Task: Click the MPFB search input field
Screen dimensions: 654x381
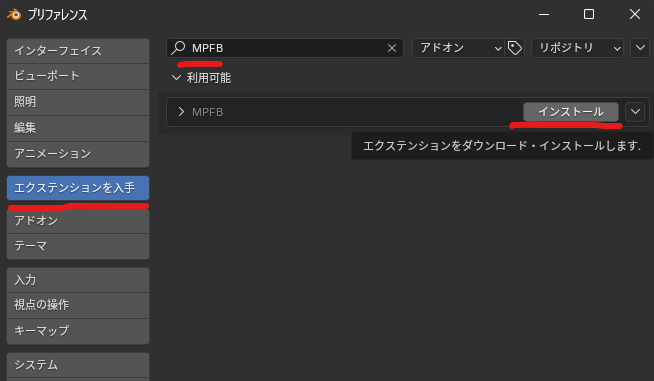Action: tap(285, 48)
